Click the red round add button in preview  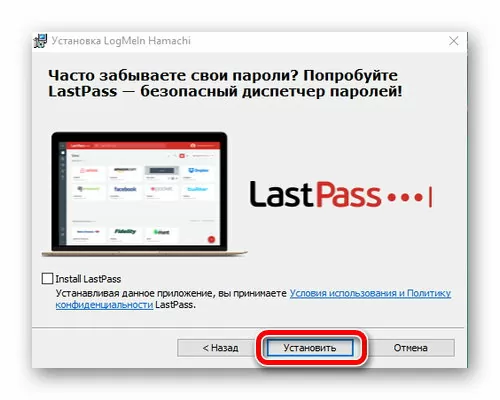pos(211,239)
